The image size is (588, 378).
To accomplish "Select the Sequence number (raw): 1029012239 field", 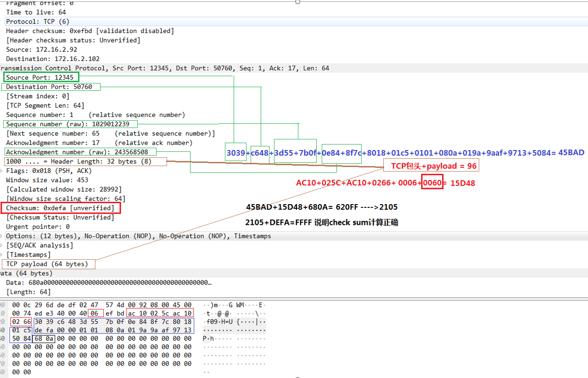I will [x=64, y=124].
